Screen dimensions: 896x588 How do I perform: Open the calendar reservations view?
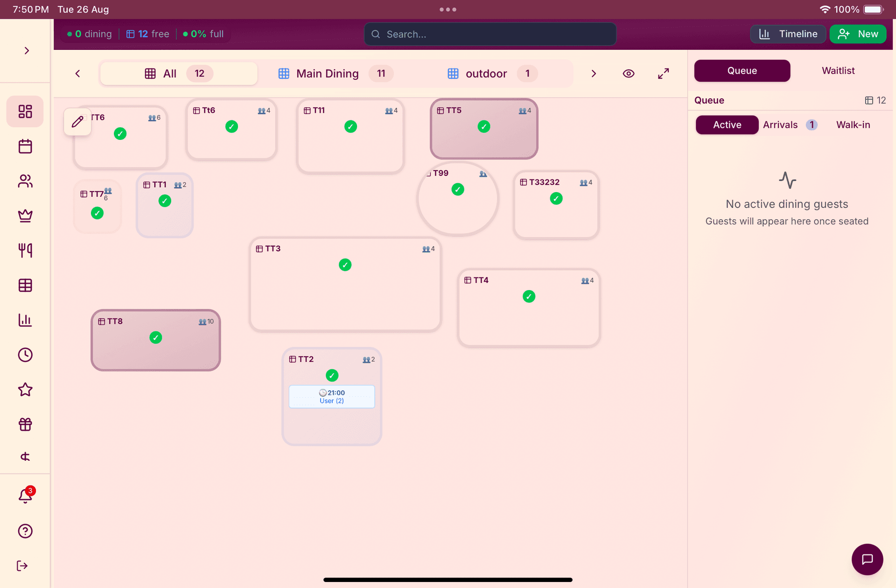[25, 146]
